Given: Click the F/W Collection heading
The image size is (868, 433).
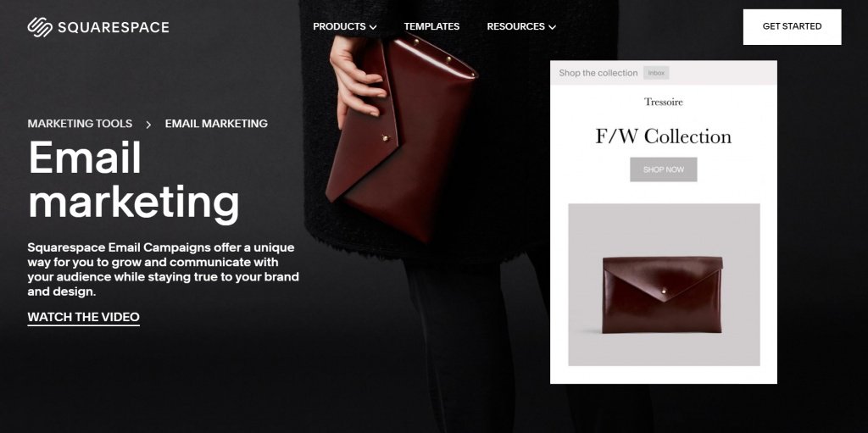Looking at the screenshot, I should [663, 136].
